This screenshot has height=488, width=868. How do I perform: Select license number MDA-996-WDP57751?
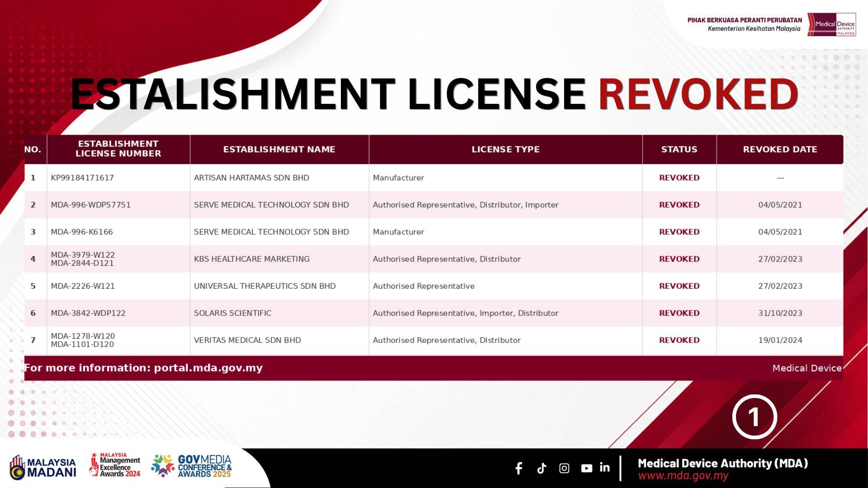pos(90,205)
